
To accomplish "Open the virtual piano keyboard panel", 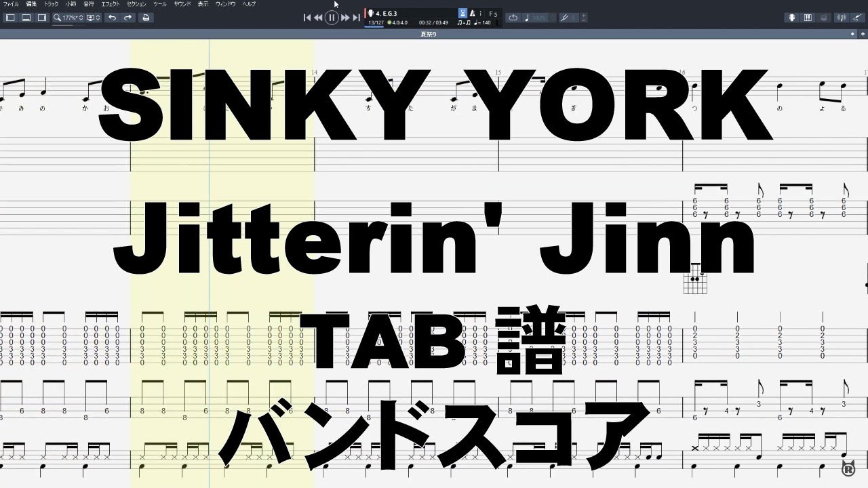I will pyautogui.click(x=806, y=18).
